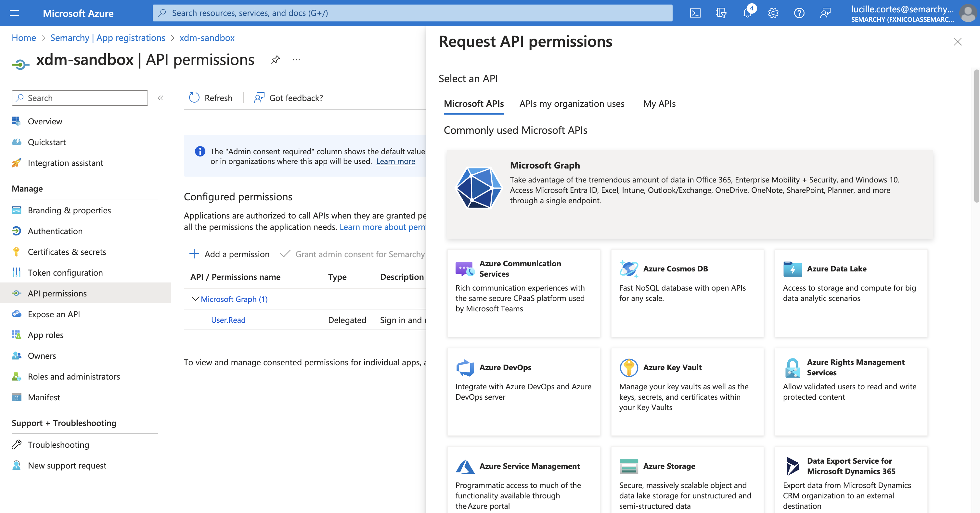
Task: Pin the API permissions page
Action: [x=275, y=60]
